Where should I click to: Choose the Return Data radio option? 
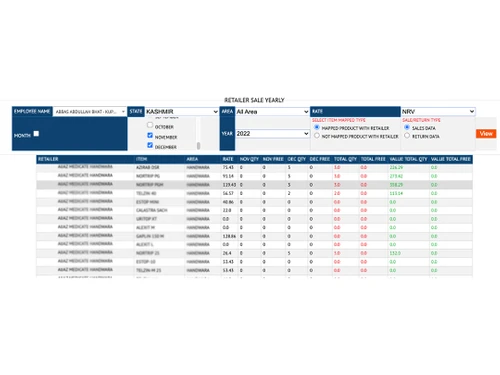coord(407,136)
